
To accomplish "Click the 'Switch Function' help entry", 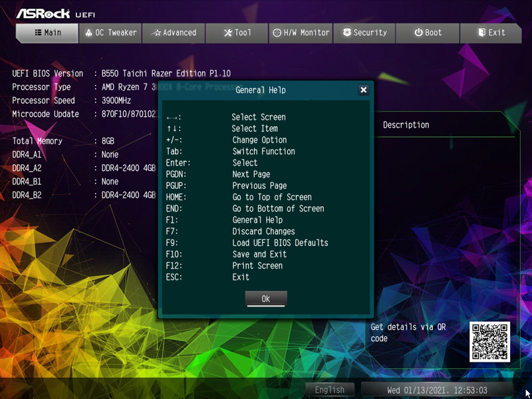I will click(x=263, y=152).
